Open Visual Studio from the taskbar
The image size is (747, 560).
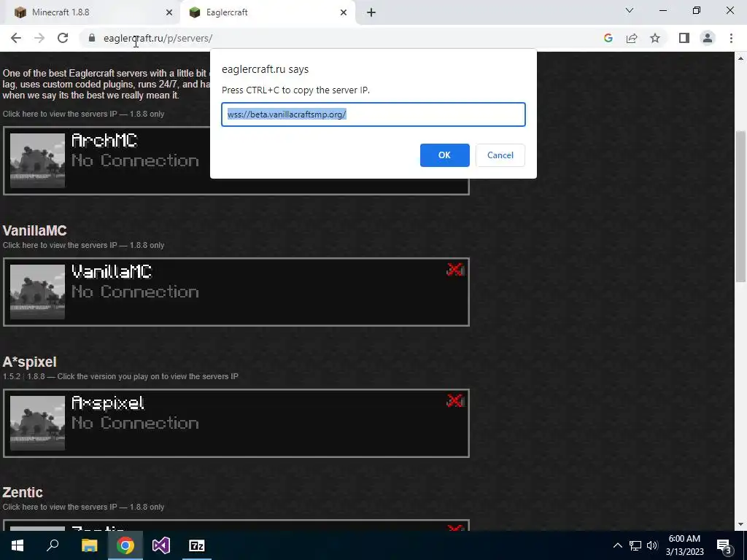click(161, 545)
